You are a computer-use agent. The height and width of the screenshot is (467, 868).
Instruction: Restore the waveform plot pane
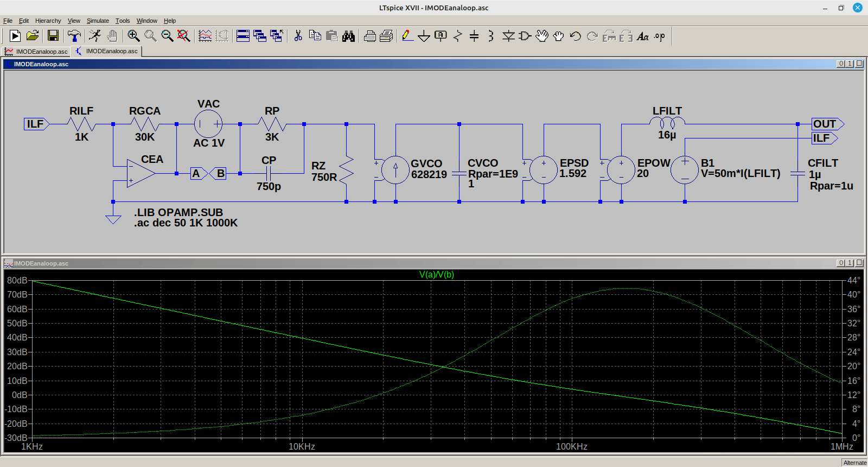tap(850, 263)
